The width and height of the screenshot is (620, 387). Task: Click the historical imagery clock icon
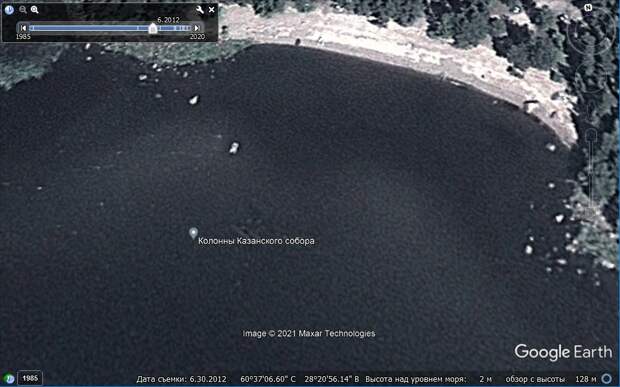(9, 10)
